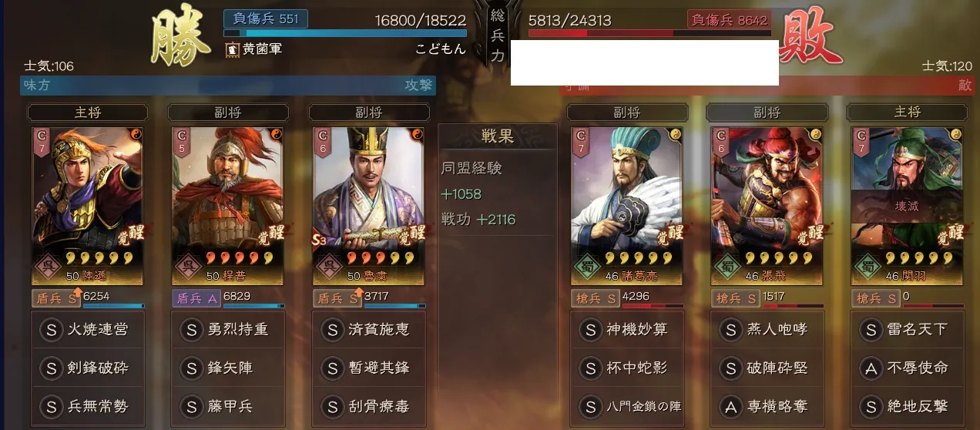Click the red 負傷兵 8642 button
The height and width of the screenshot is (430, 980).
click(727, 19)
